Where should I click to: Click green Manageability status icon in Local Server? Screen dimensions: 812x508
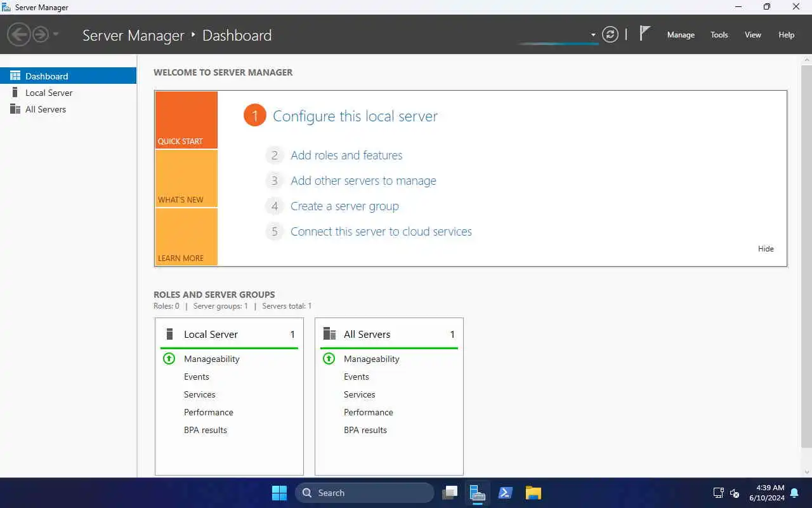(169, 359)
